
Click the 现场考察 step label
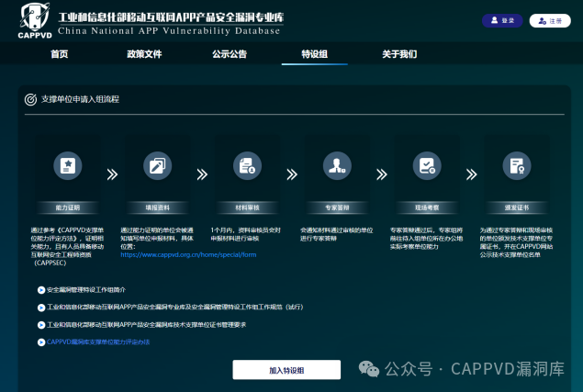(427, 207)
